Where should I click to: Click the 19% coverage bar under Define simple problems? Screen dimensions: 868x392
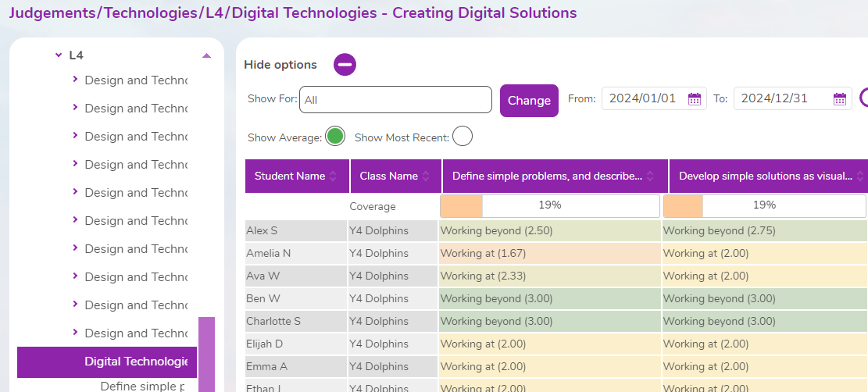550,205
